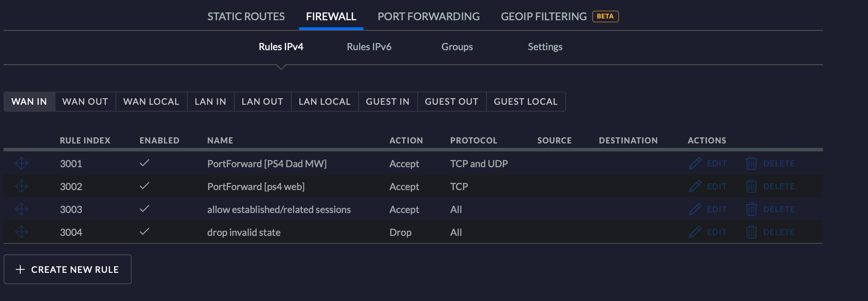Click the enabled checkmark for rule 3001
868x301 pixels.
pyautogui.click(x=145, y=163)
